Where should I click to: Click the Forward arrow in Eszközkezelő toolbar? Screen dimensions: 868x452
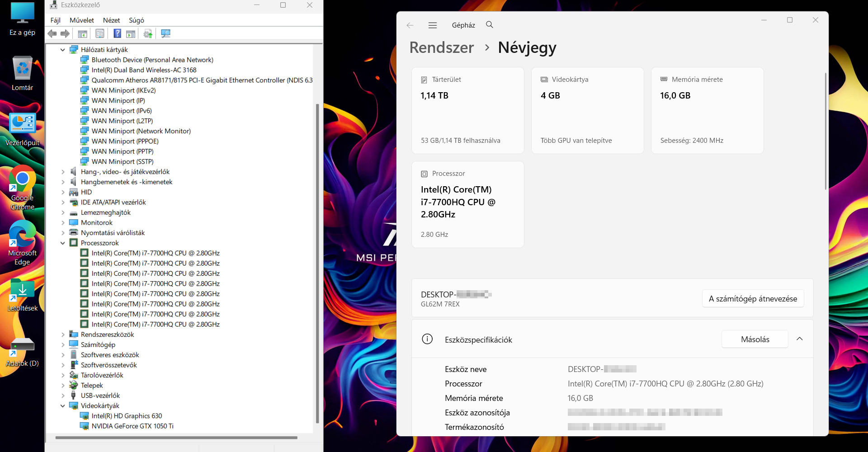click(65, 33)
